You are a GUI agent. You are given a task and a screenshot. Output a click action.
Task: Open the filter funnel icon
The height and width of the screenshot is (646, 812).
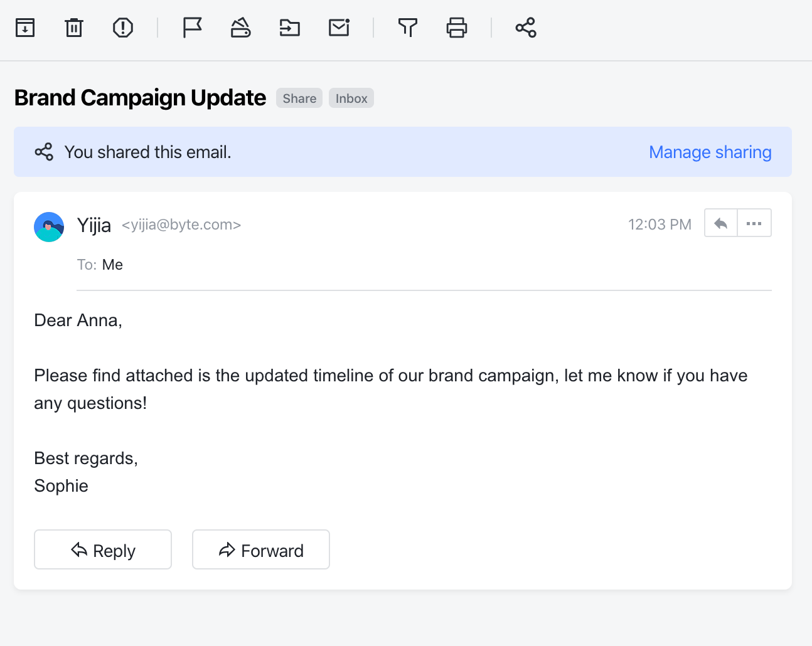coord(408,28)
